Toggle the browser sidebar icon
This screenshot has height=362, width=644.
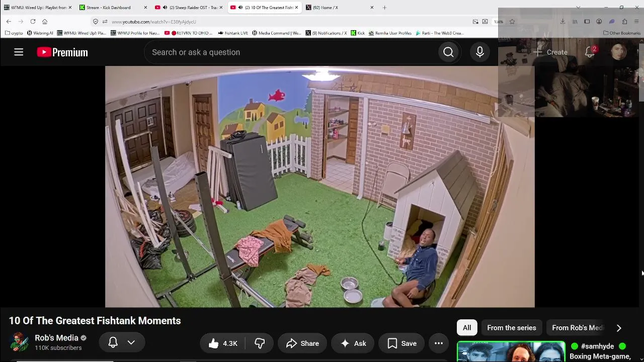[x=587, y=22]
